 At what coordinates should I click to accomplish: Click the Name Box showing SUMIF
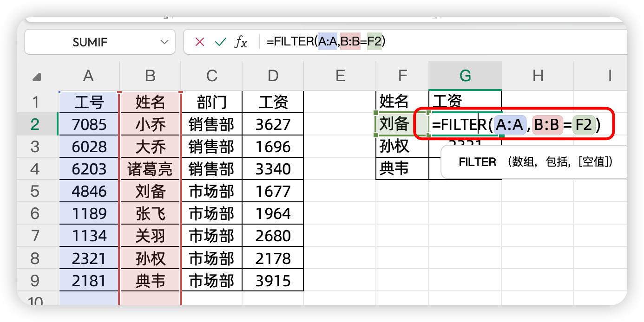pyautogui.click(x=90, y=42)
